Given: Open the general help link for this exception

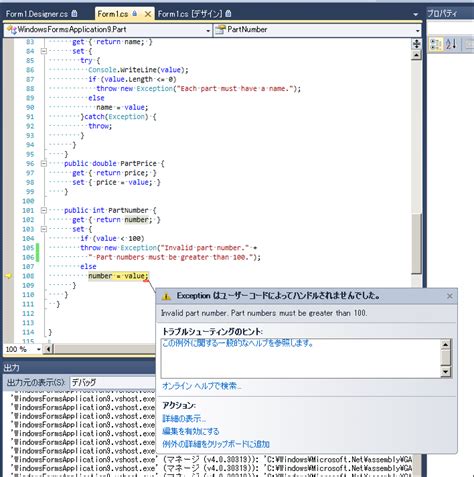Looking at the screenshot, I should click(238, 343).
